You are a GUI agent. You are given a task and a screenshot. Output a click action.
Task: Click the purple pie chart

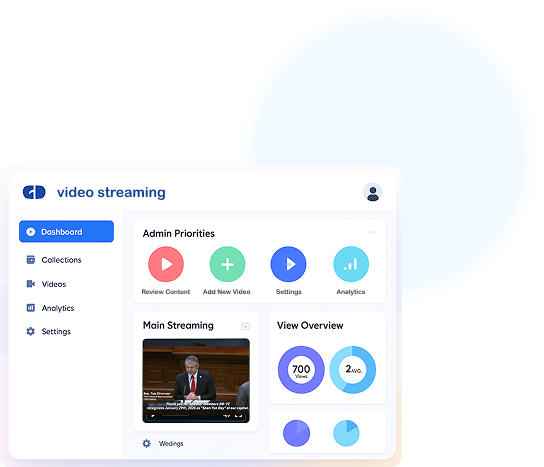296,433
